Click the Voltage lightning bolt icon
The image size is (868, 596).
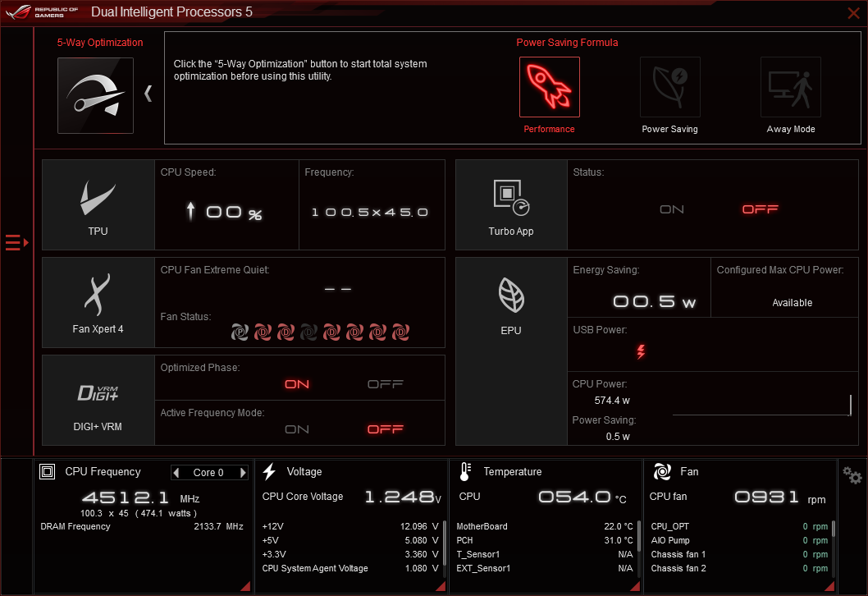269,471
